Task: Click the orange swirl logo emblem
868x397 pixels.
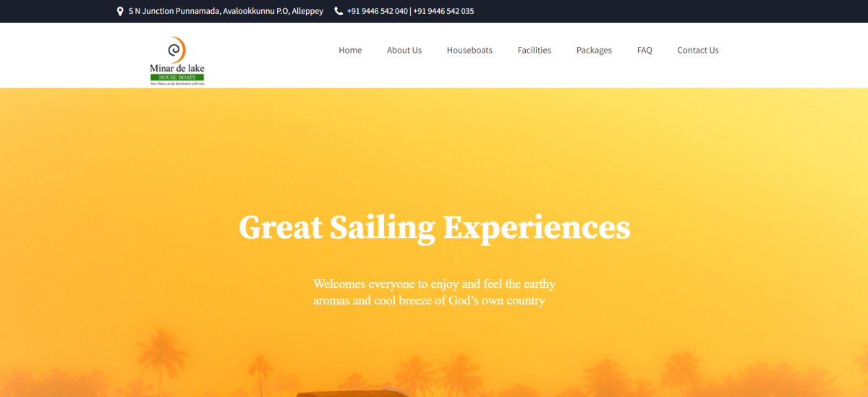Action: click(176, 50)
